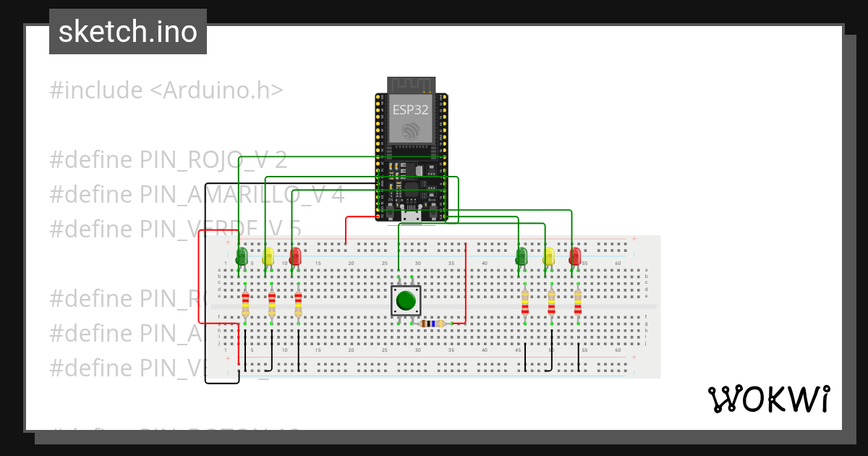
Task: Select the green LED in the right group
Action: [521, 255]
